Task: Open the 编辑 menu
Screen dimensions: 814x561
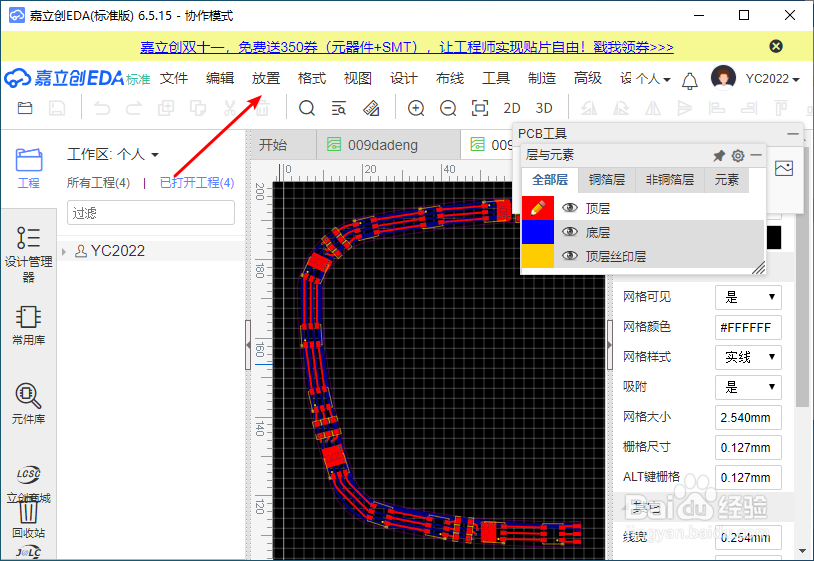Action: (220, 78)
